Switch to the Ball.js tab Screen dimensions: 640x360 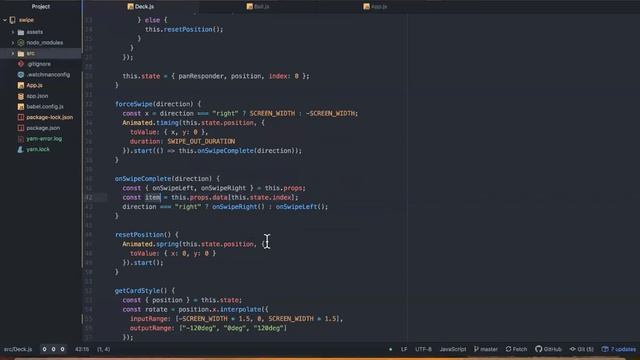(258, 7)
